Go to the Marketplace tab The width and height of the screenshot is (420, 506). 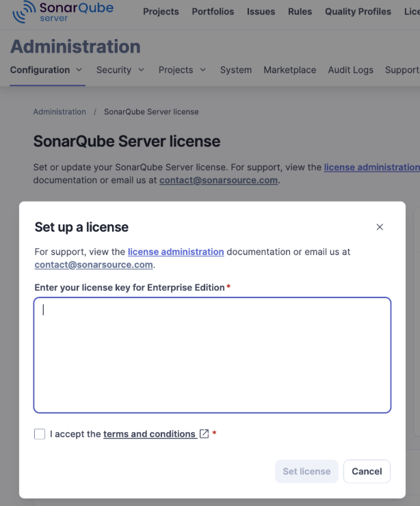point(289,70)
